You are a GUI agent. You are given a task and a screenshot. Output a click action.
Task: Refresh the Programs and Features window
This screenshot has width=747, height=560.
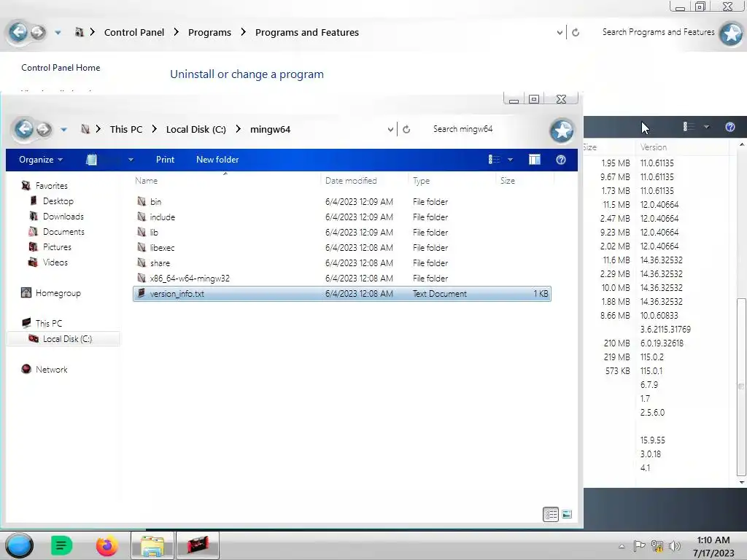point(576,32)
